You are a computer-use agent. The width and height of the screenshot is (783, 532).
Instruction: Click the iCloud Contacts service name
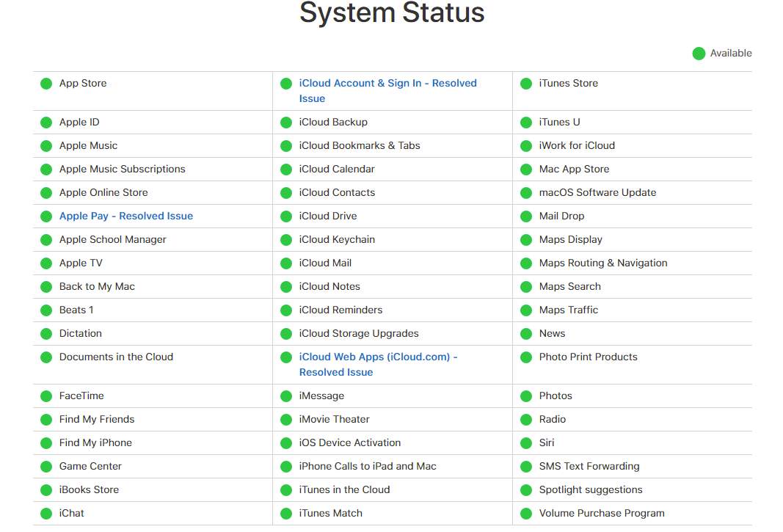click(337, 192)
